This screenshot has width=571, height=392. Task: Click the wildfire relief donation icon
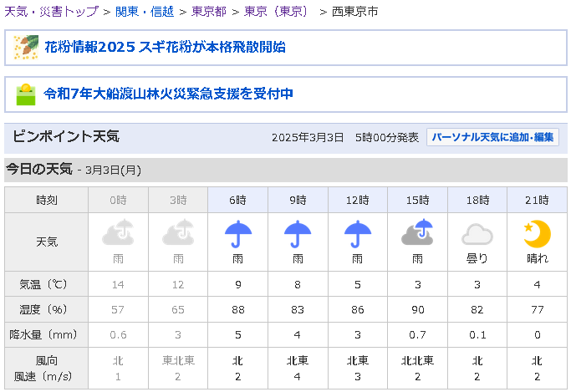(26, 94)
